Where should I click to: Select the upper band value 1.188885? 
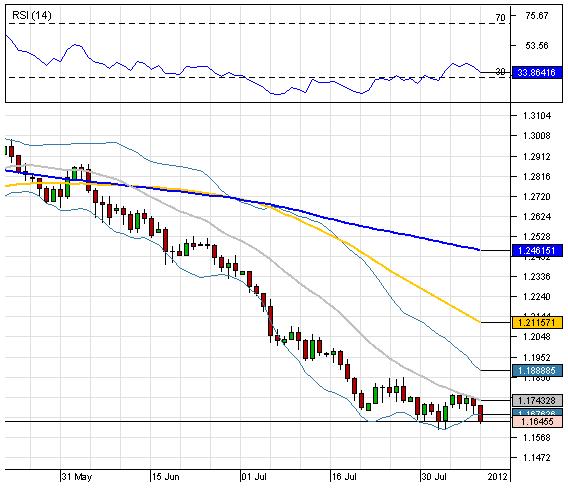click(x=537, y=371)
